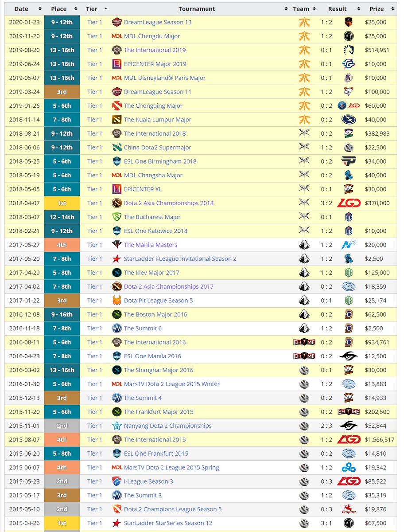419x532 pixels.
Task: Open StarLadder StarSeries Season 12 link
Action: click(x=168, y=523)
